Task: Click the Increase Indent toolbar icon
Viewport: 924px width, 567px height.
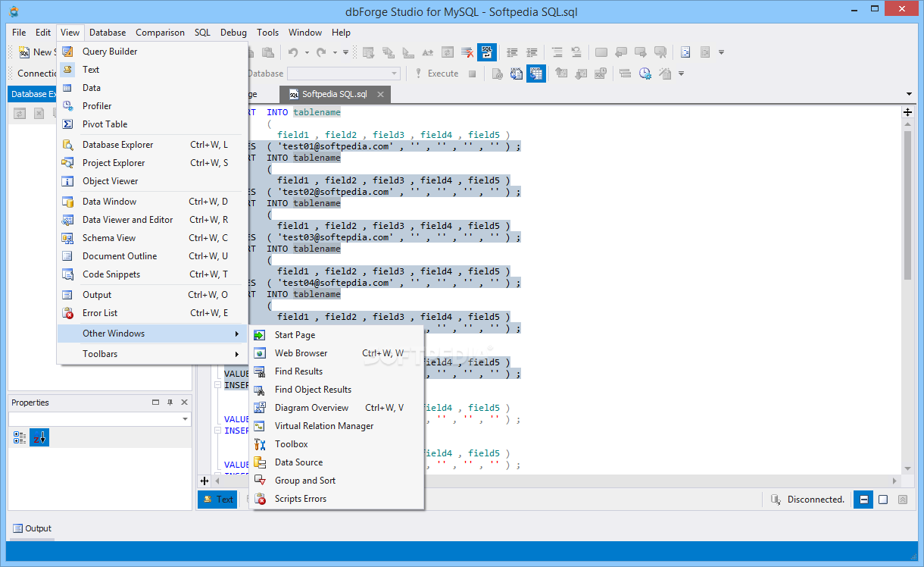Action: 532,52
